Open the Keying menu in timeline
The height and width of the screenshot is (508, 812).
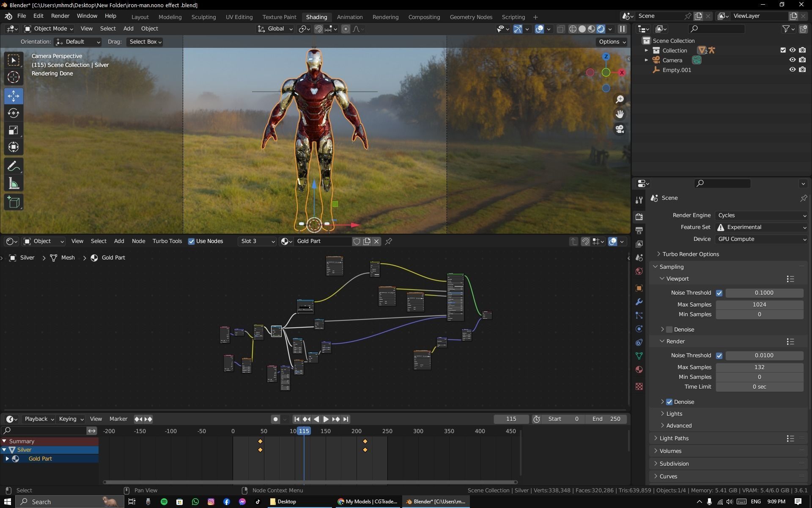71,419
